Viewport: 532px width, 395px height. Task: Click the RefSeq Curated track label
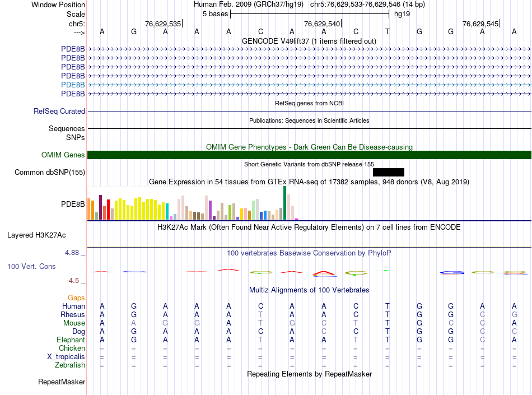(x=59, y=111)
